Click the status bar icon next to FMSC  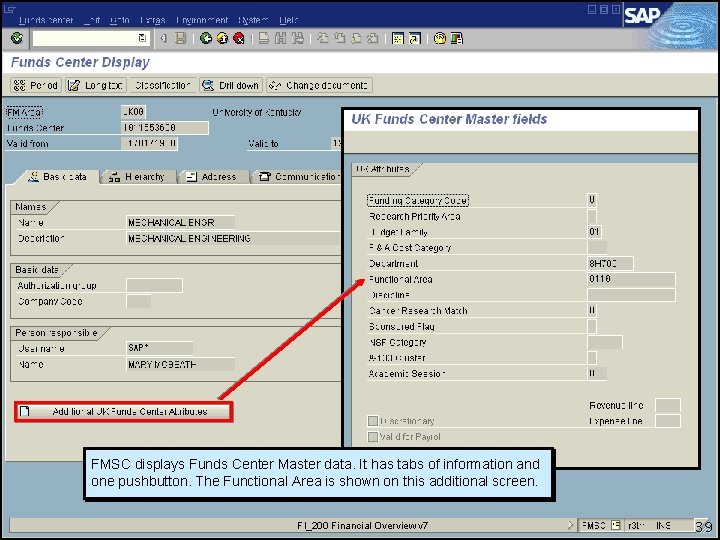616,525
